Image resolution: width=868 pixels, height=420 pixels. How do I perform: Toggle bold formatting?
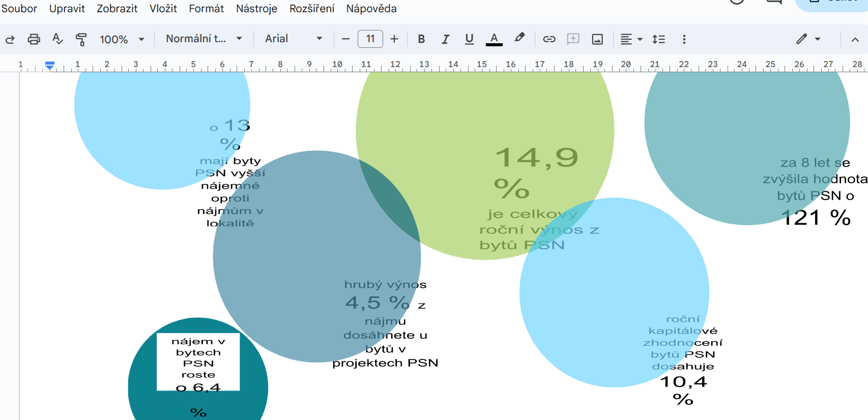coord(421,39)
